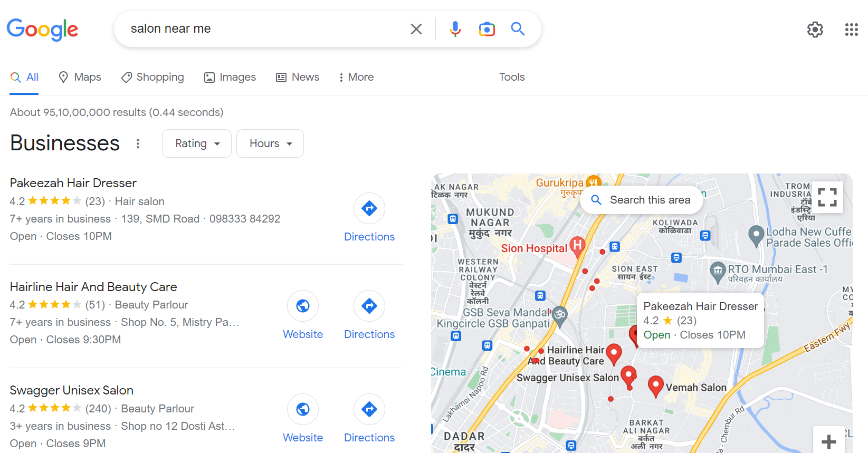Zoom in using the map plus control
The width and height of the screenshot is (868, 453).
pos(828,441)
